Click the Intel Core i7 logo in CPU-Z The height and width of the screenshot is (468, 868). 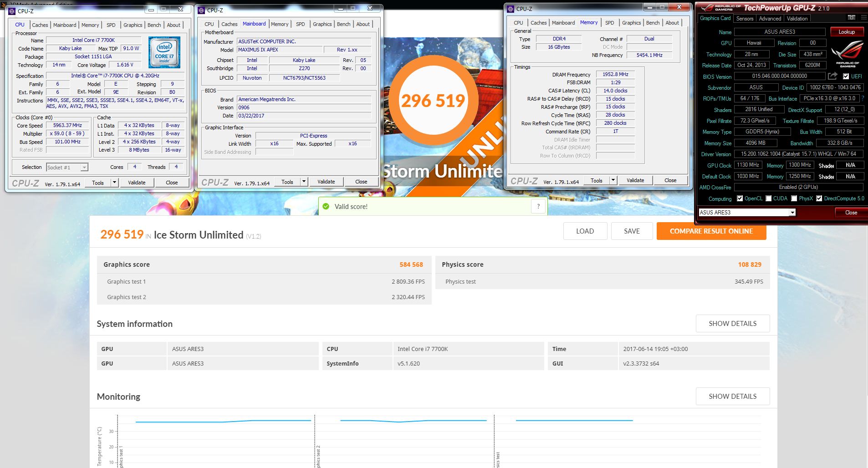[164, 52]
